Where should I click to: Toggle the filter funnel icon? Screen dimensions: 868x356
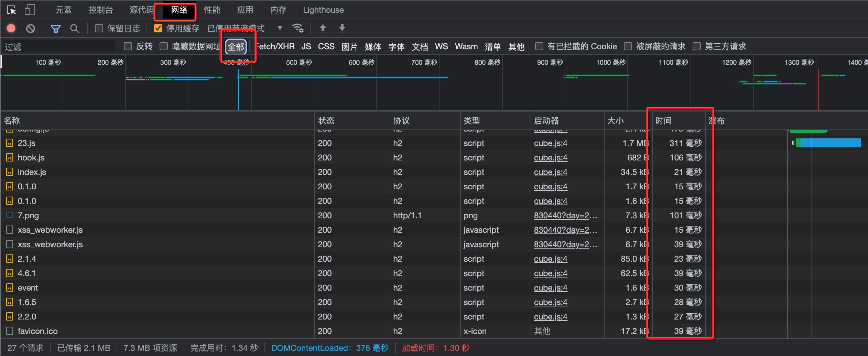coord(55,28)
